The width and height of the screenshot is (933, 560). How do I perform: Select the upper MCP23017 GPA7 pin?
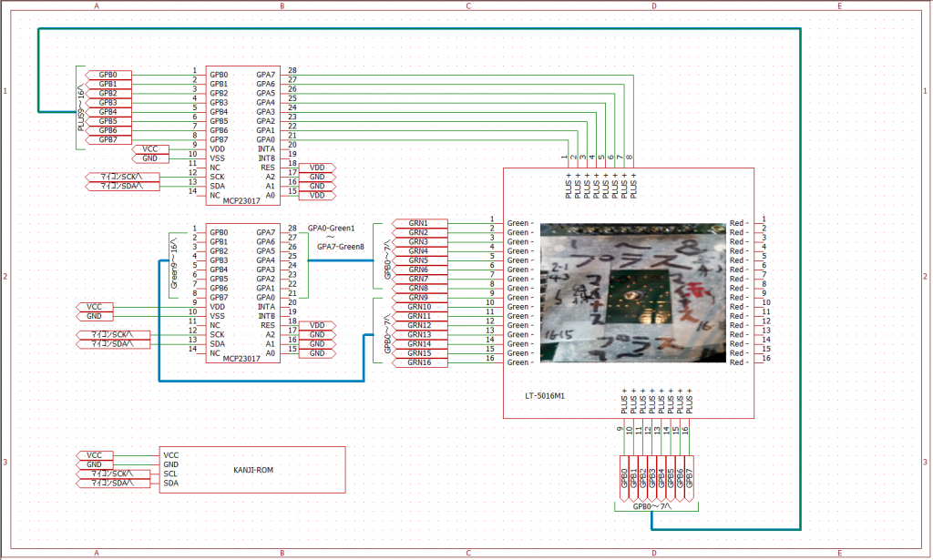tap(266, 75)
